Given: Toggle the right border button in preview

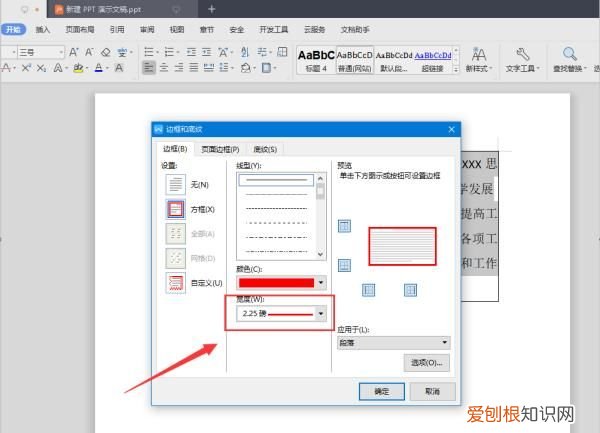Looking at the screenshot, I should 411,290.
